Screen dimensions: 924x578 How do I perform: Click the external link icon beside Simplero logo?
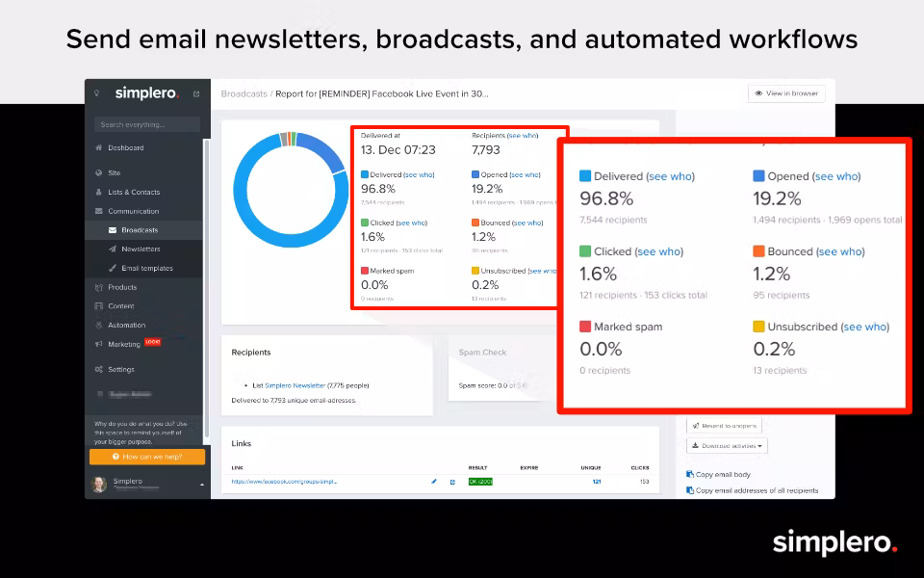click(196, 93)
